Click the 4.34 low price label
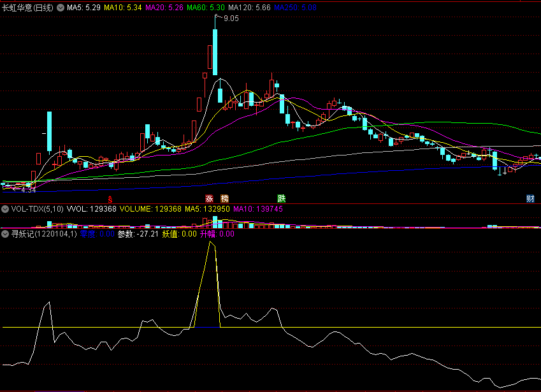 [x=29, y=190]
